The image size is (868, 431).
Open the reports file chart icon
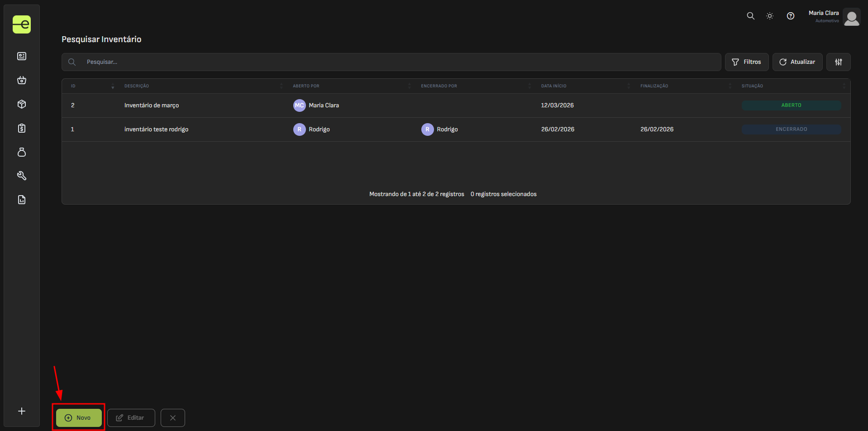[22, 200]
